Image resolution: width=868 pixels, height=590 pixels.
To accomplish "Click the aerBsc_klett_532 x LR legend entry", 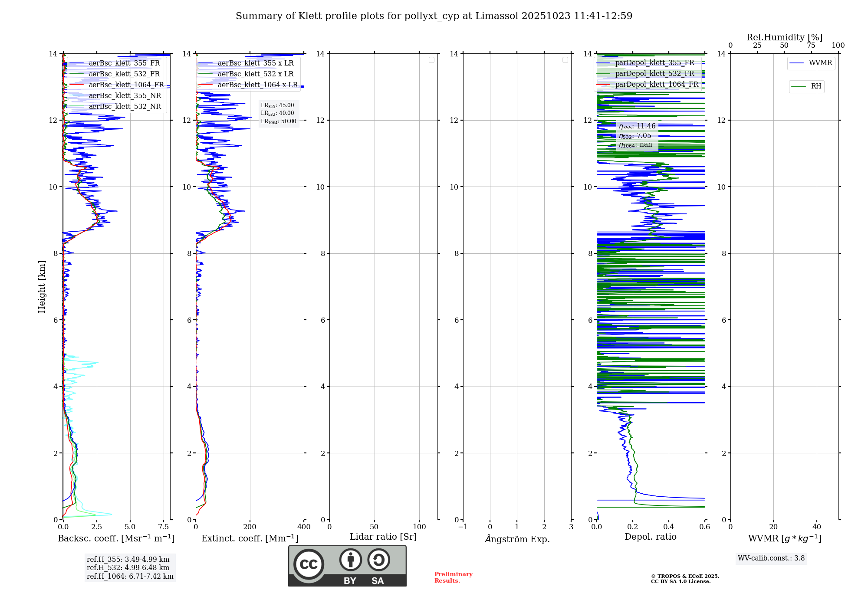I will 255,74.
